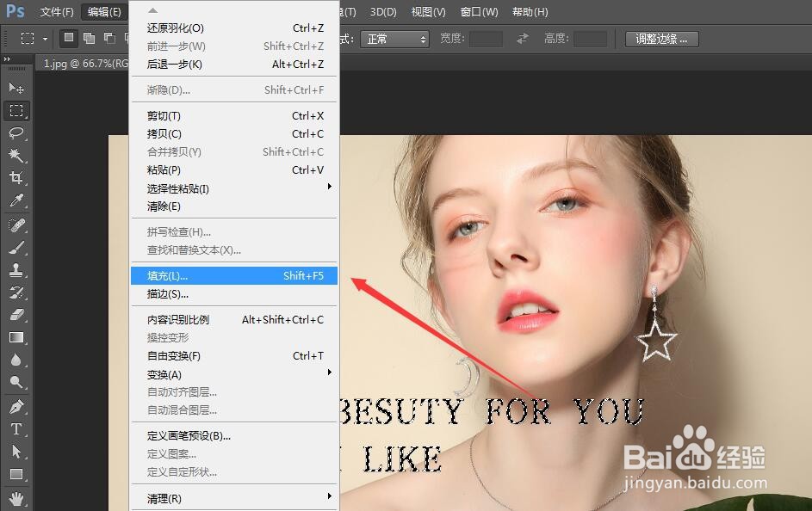Open the 窗口(W) menu
The width and height of the screenshot is (812, 511).
coord(479,11)
